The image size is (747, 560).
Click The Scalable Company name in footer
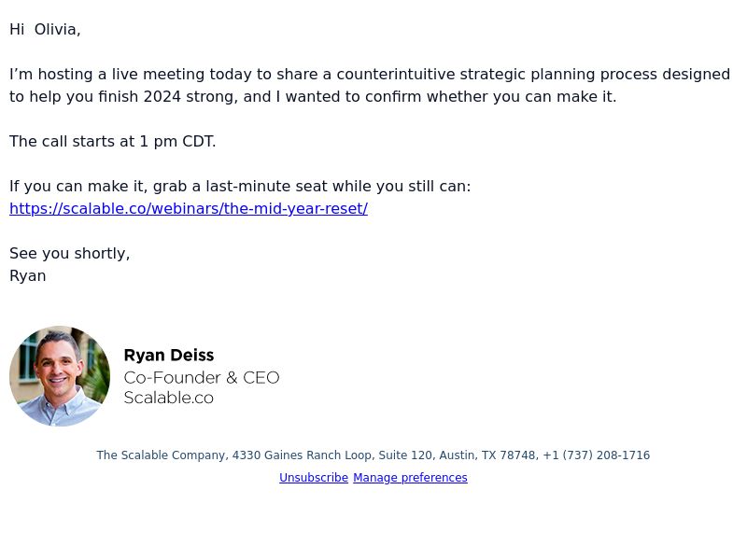162,455
